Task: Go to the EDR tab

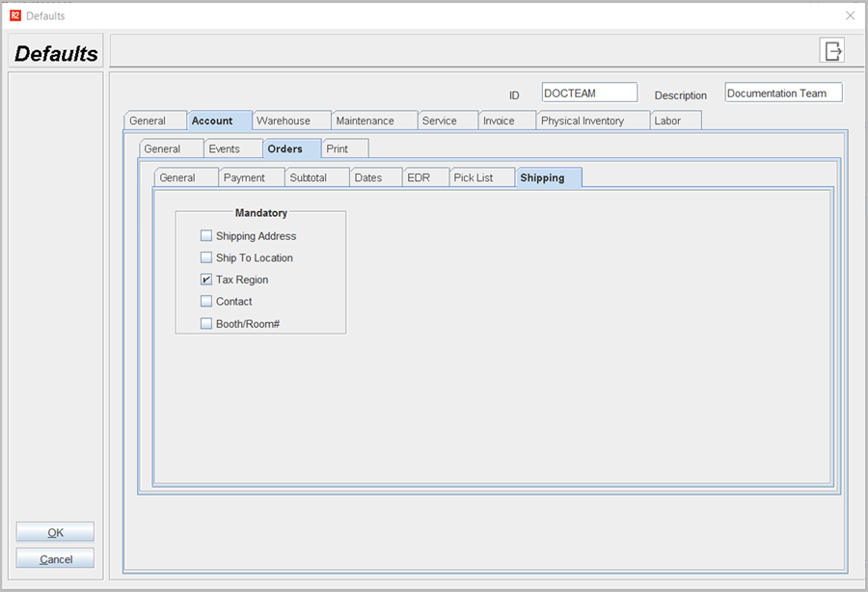Action: click(x=425, y=177)
